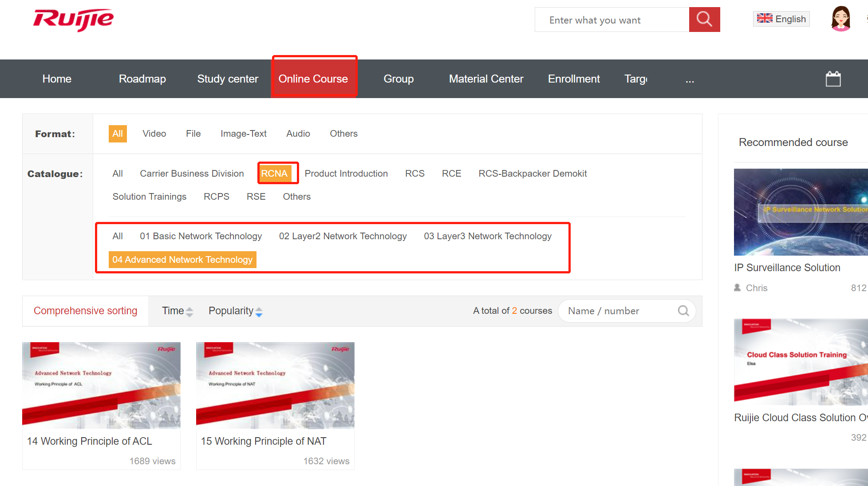This screenshot has height=486, width=868.
Task: Open Working Principle of ACL thumbnail
Action: click(x=101, y=385)
